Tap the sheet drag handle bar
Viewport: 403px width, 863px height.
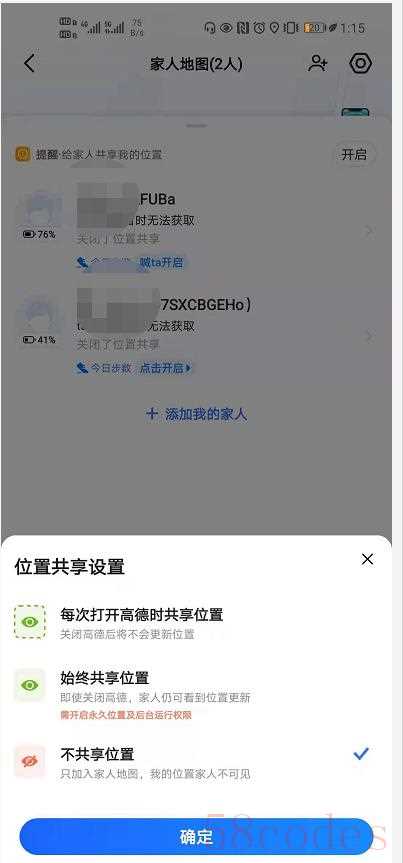tap(197, 126)
